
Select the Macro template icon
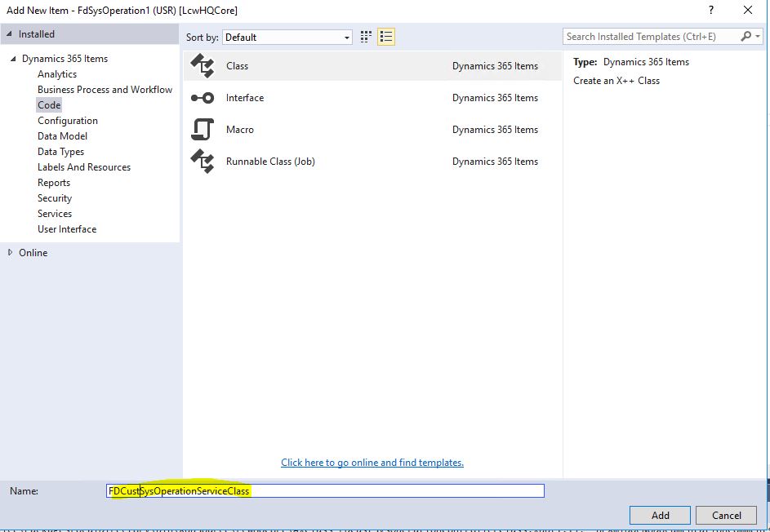[203, 130]
